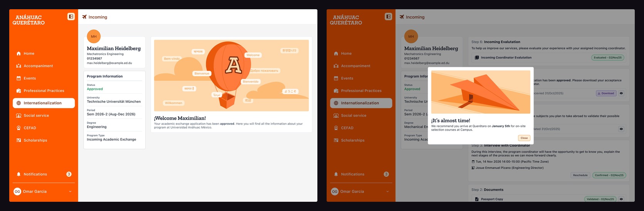Image resolution: width=644 pixels, height=211 pixels.
Task: Click calendar icon beside interview date
Action: 473,162
